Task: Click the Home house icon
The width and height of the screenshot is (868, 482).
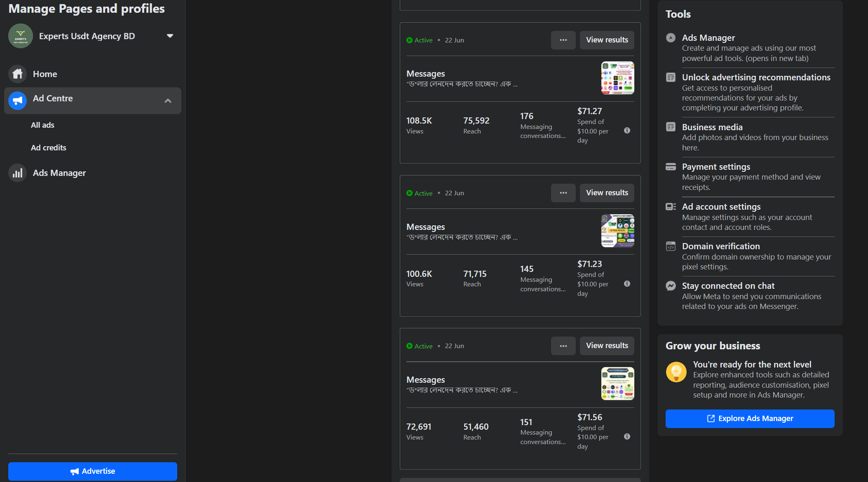Action: point(17,74)
